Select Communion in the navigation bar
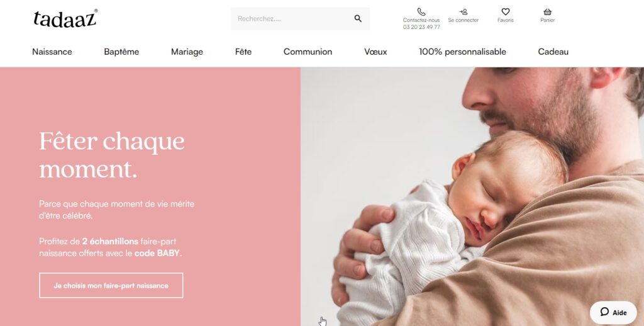This screenshot has height=326, width=644. point(308,52)
